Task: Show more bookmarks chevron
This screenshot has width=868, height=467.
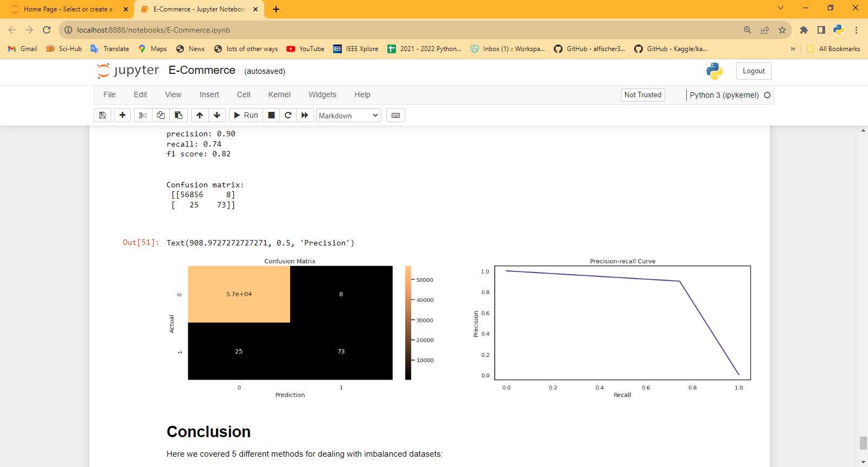Action: coord(793,49)
